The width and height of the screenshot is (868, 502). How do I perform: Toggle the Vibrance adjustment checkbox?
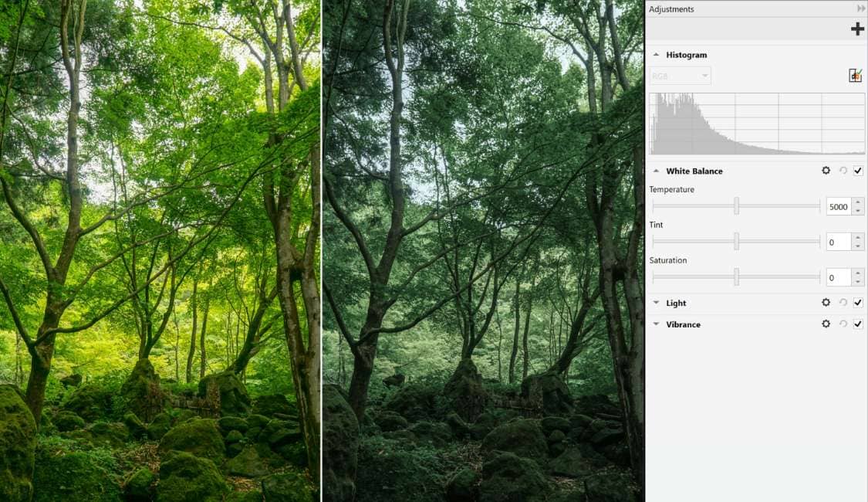[x=858, y=324]
